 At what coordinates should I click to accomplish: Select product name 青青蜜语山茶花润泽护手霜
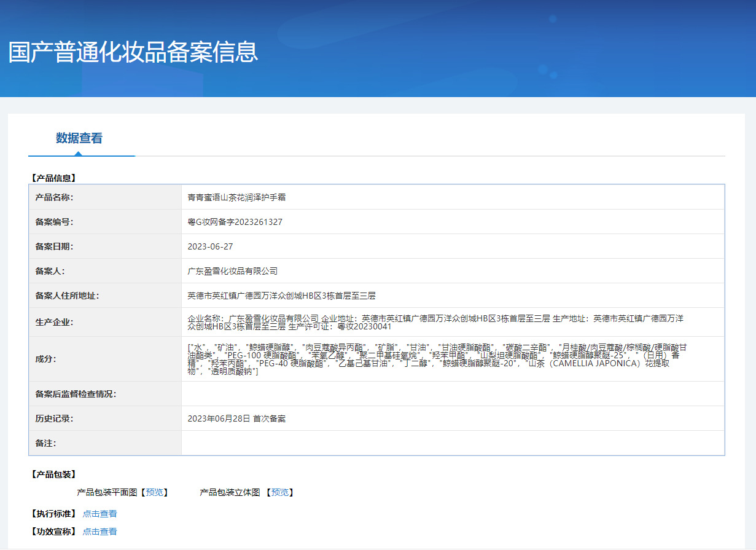pos(236,197)
